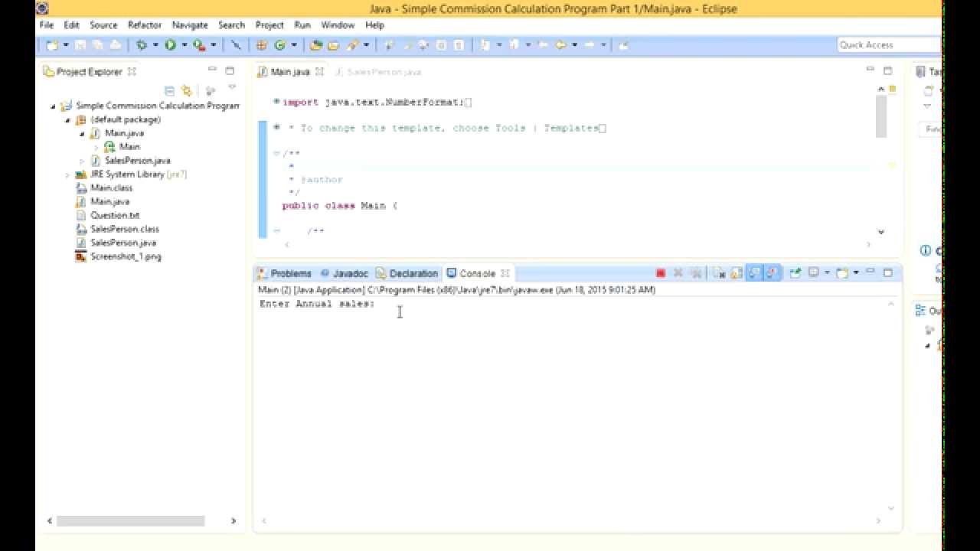Open the Window menu

coord(338,24)
